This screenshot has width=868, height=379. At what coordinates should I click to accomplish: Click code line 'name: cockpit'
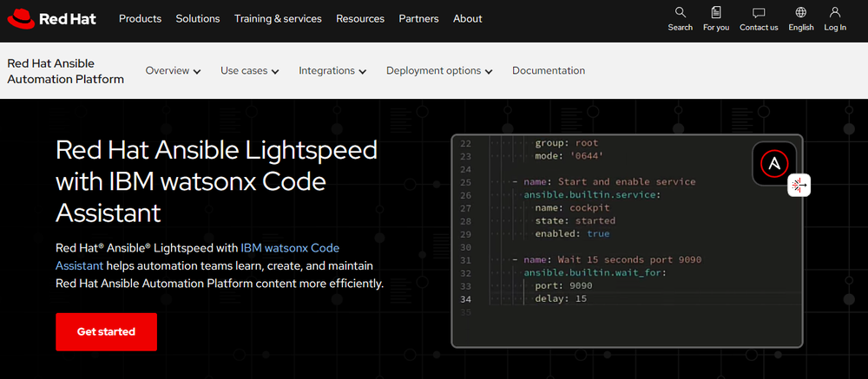click(572, 208)
